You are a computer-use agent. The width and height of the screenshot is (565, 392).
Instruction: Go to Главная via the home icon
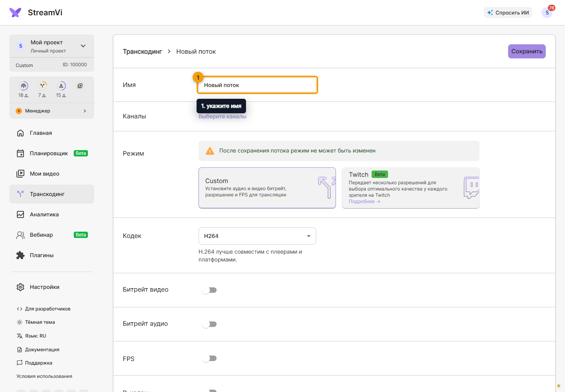(x=20, y=133)
